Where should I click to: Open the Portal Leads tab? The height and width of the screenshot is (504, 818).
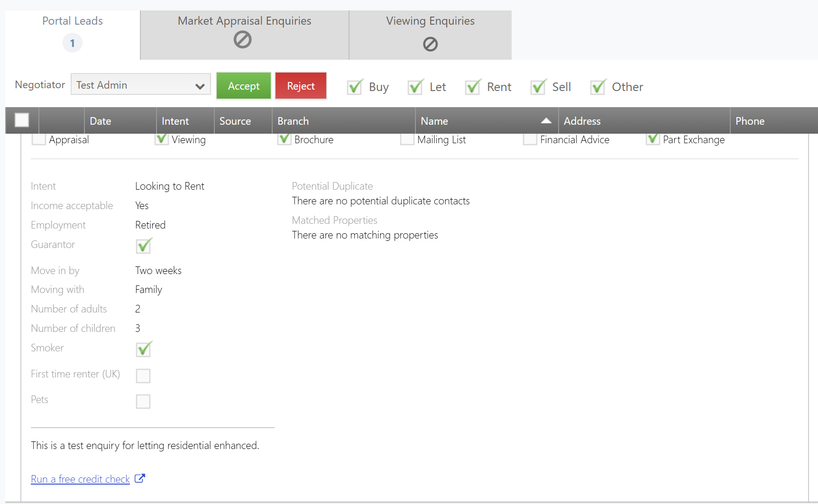(x=73, y=35)
